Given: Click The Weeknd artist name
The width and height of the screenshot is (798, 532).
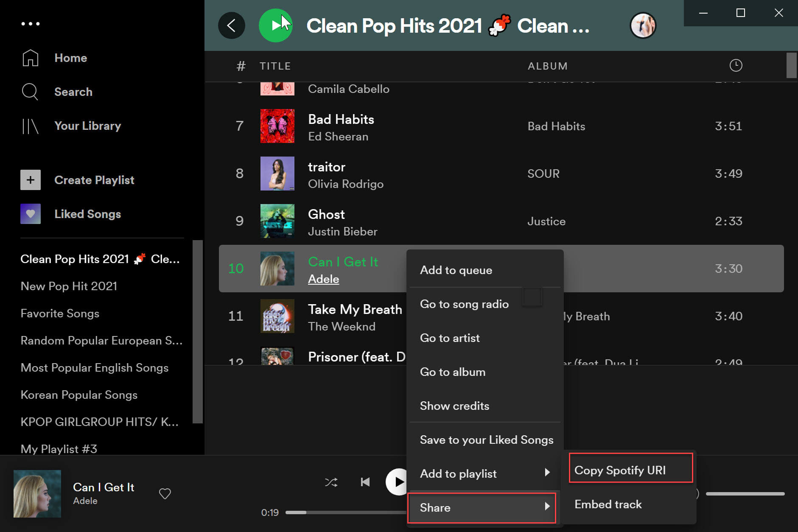Looking at the screenshot, I should (342, 327).
